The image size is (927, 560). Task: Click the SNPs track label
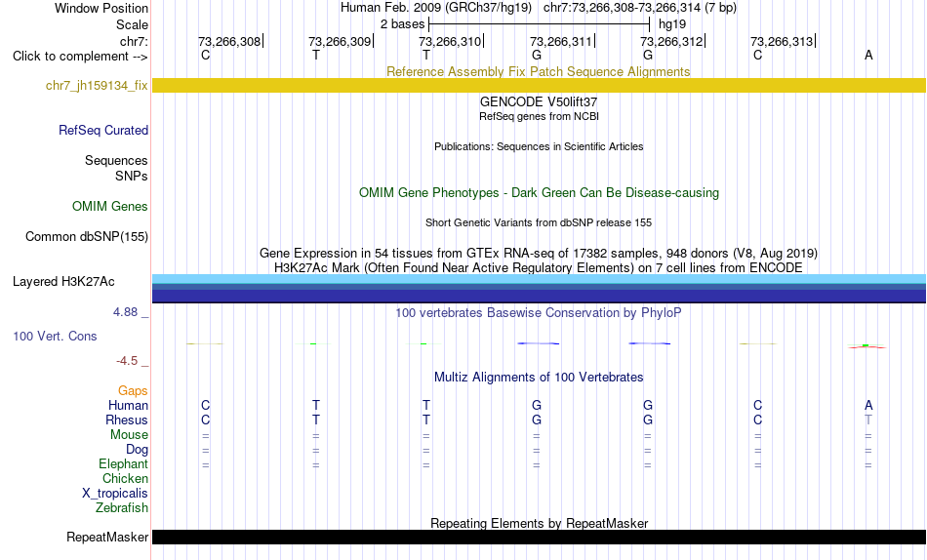point(132,177)
